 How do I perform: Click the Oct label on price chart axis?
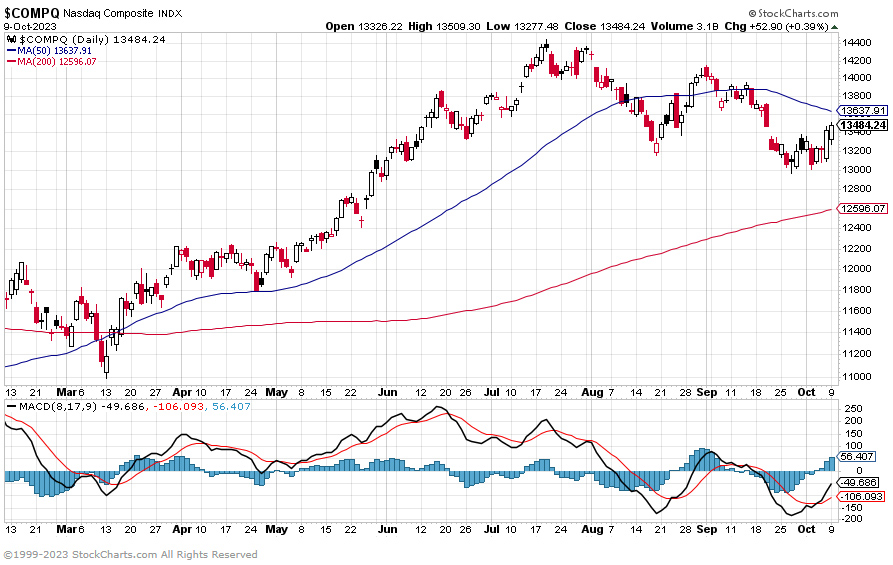tap(806, 392)
